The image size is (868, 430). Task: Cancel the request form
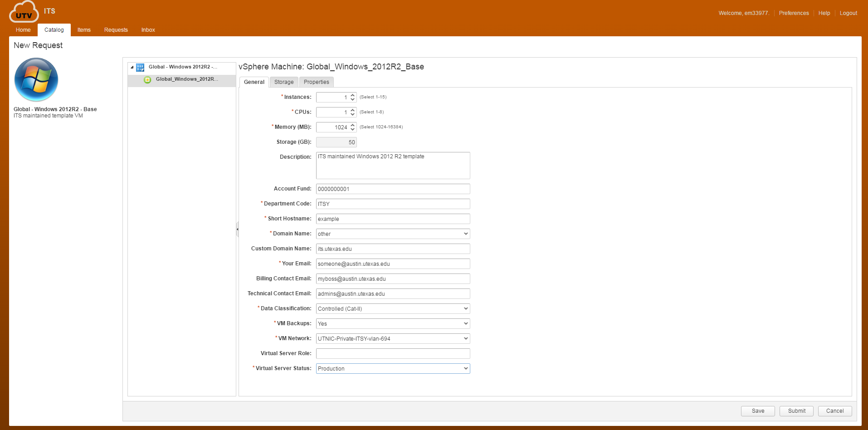(834, 411)
